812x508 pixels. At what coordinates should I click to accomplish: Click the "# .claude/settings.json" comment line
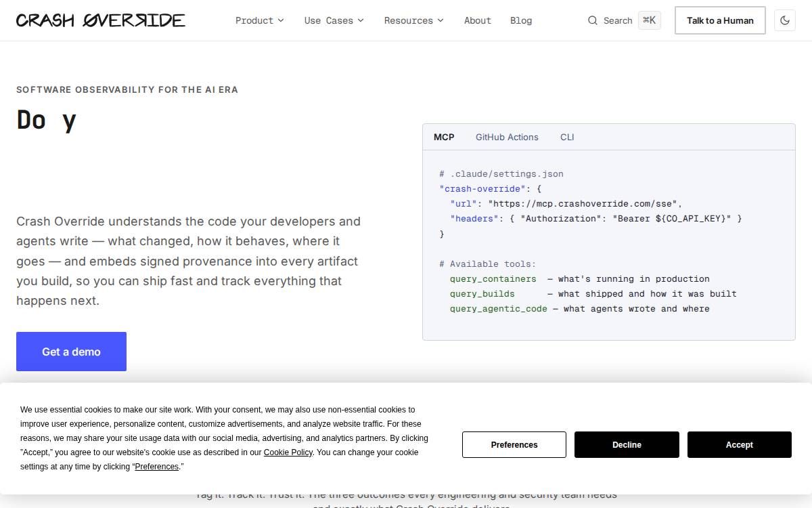[x=501, y=174]
